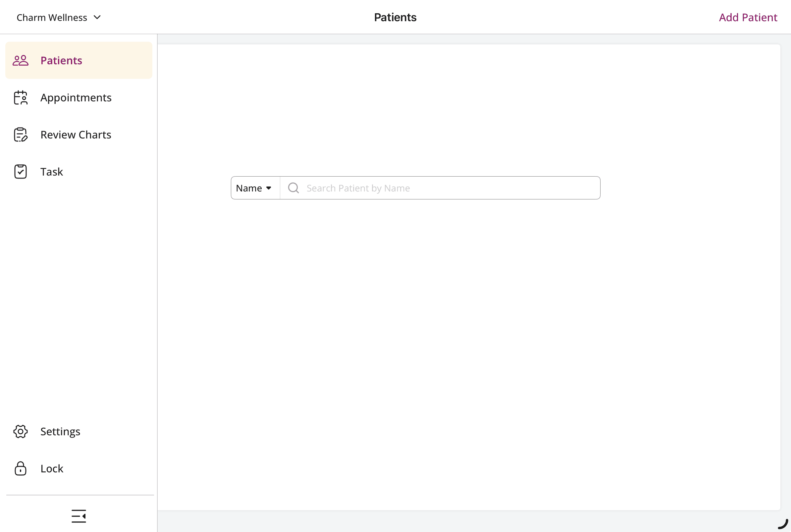
Task: Click the magnifying glass search icon
Action: 293,187
